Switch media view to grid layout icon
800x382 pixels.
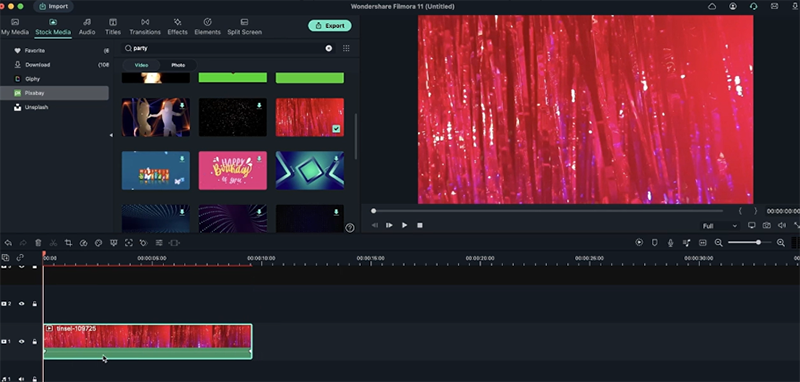coord(346,48)
